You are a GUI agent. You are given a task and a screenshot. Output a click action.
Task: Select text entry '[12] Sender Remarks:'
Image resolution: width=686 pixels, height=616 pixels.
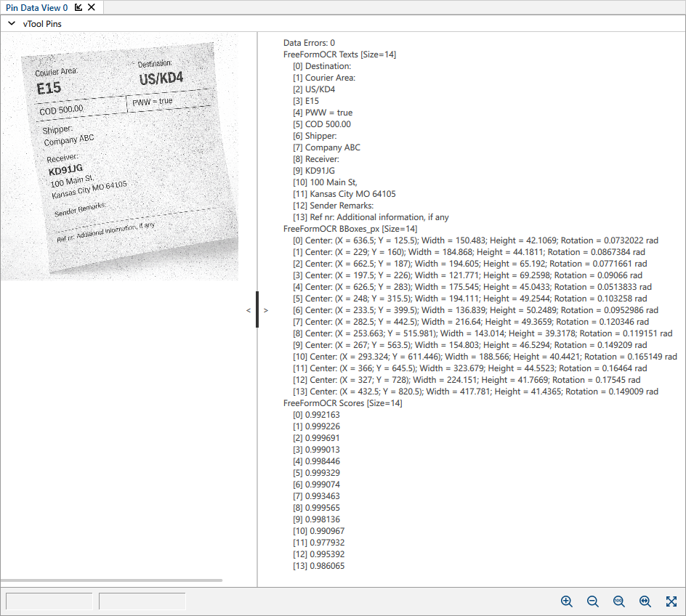[x=334, y=206]
